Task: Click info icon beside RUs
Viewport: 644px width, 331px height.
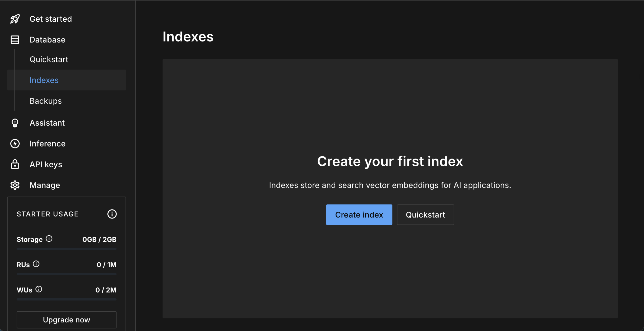Action: tap(36, 264)
